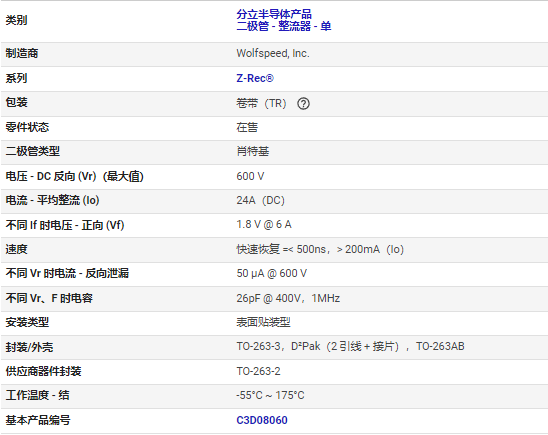Open the 二极管 - 整流器 - 单 link

coord(283,26)
